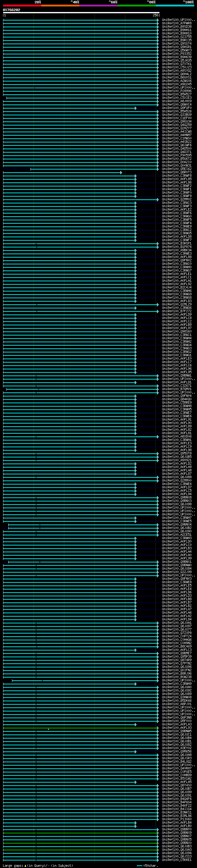The image size is (197, 868).
Task: Click the alignment bar for UniRef100_Q9FUF0
Action: click(70, 108)
